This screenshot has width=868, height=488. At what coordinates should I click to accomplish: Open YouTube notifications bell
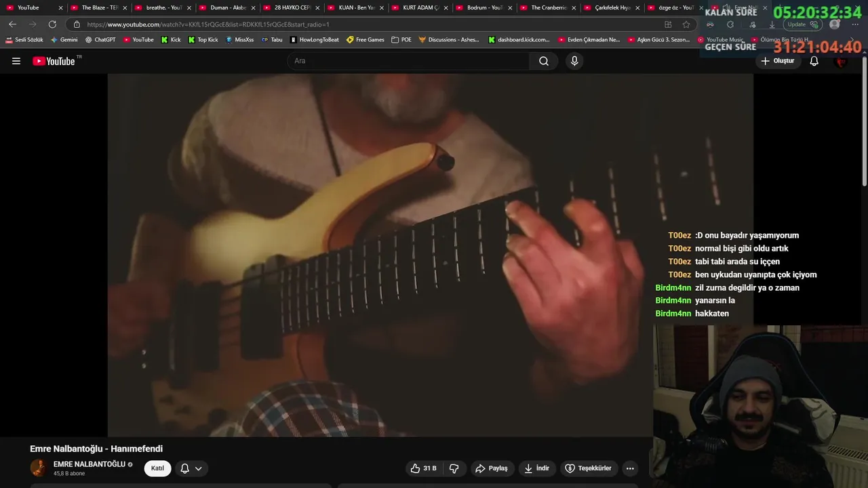coord(814,61)
